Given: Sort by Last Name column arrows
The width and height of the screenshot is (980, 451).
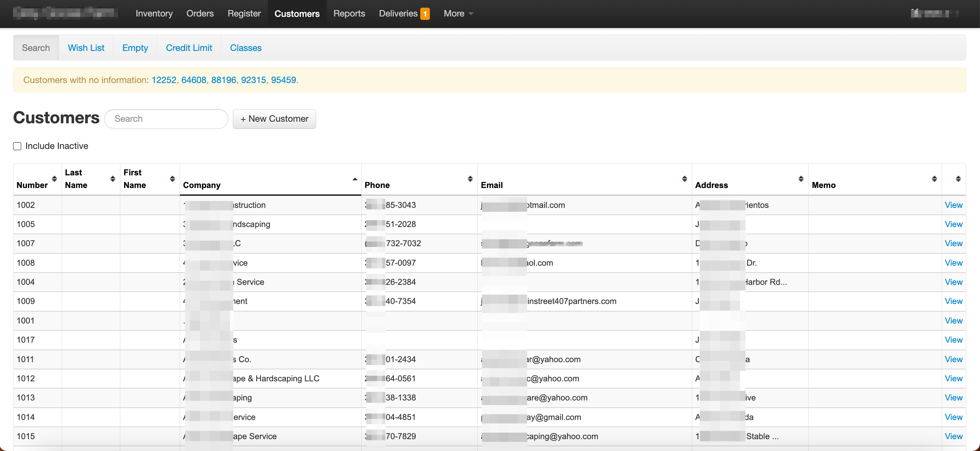Looking at the screenshot, I should coord(113,179).
